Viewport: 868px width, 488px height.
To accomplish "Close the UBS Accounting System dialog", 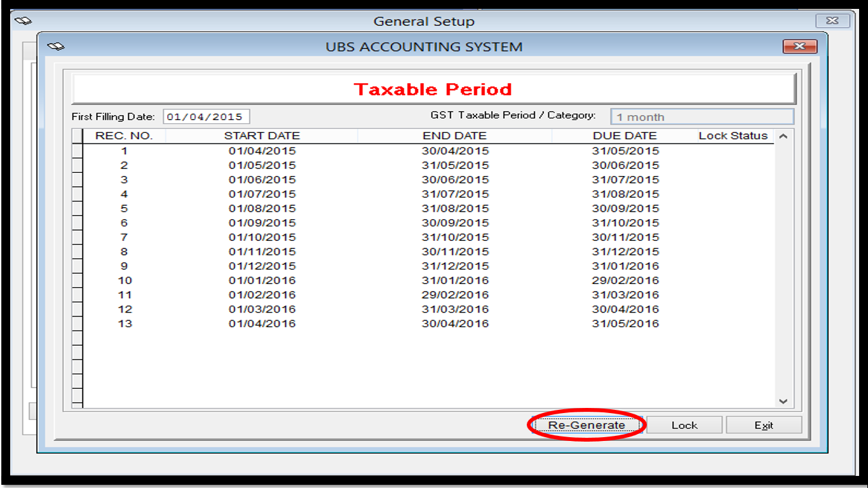I will tap(800, 46).
